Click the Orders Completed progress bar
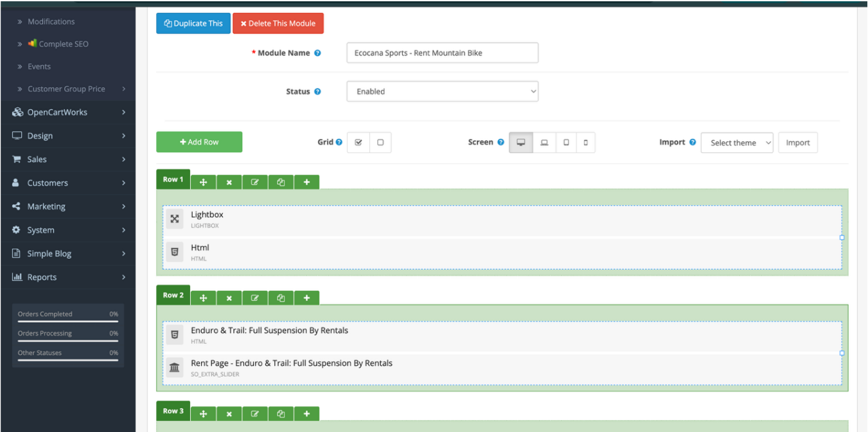This screenshot has width=868, height=432. (67, 321)
